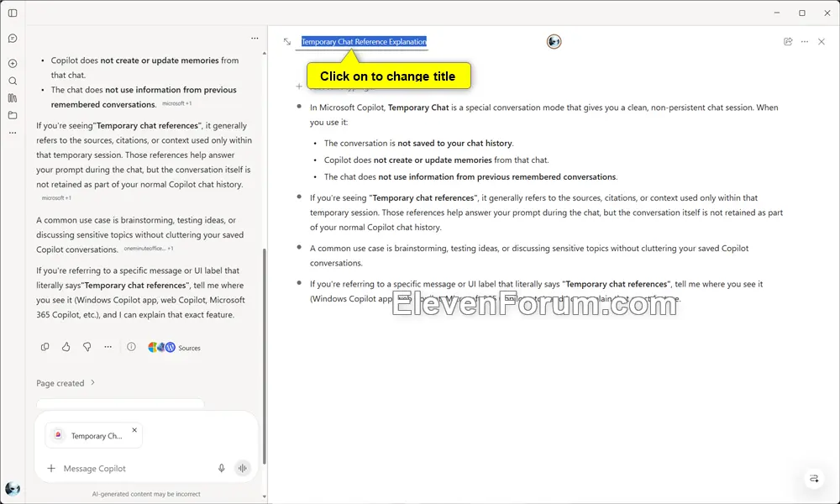
Task: Give thumbs up to the response
Action: pos(66,347)
